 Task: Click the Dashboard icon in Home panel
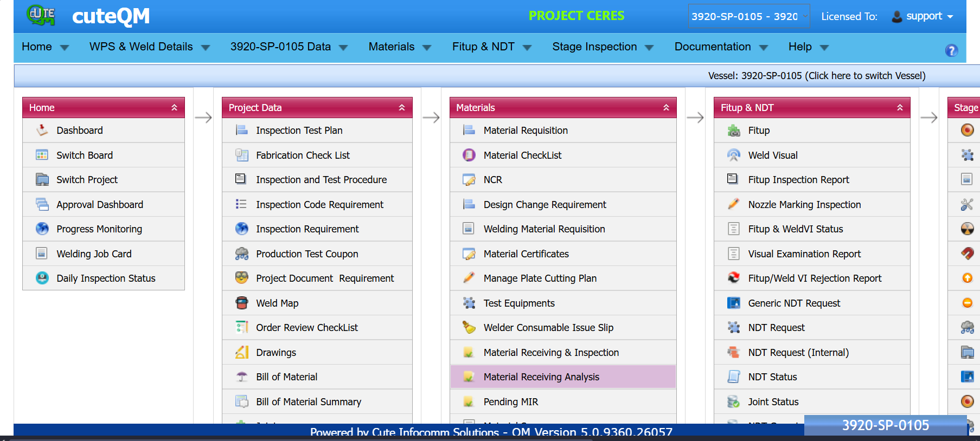pyautogui.click(x=42, y=131)
